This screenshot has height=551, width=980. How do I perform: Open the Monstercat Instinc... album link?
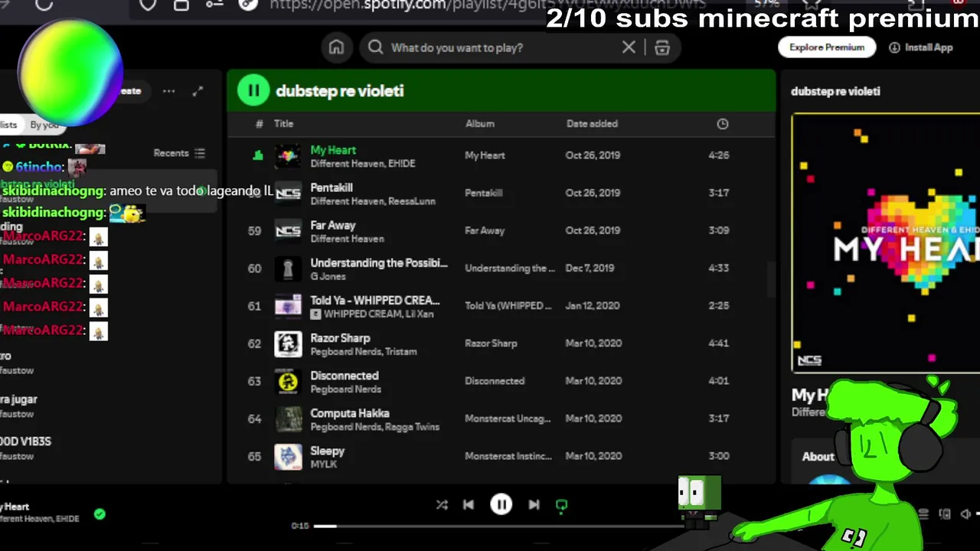tap(508, 456)
